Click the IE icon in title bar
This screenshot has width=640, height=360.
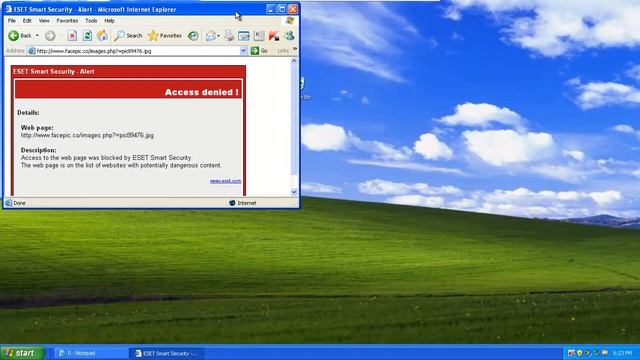click(x=8, y=9)
